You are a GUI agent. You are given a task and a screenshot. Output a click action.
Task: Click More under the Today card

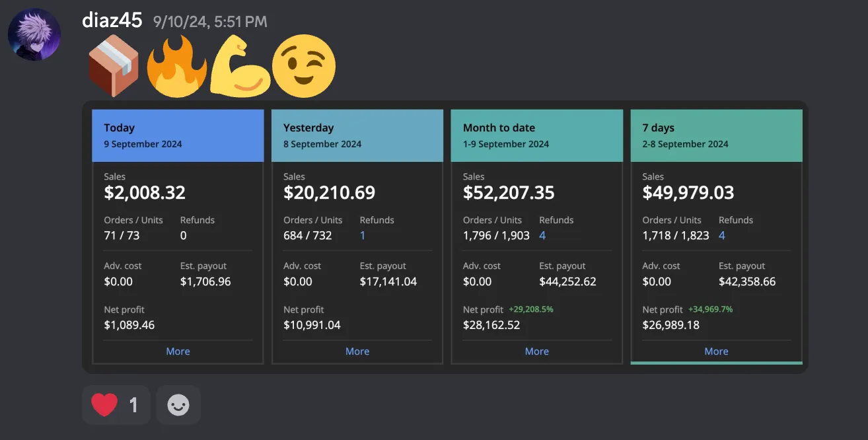(178, 351)
